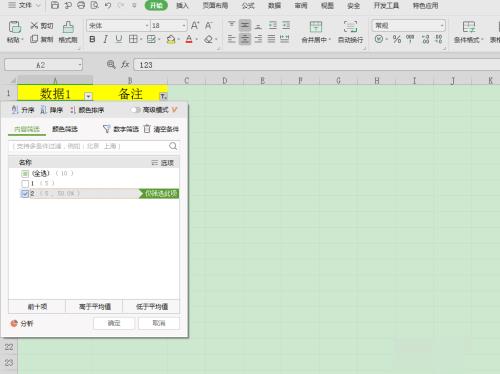
Task: Select the Content Filter (内容筛选) tab
Action: coord(27,129)
